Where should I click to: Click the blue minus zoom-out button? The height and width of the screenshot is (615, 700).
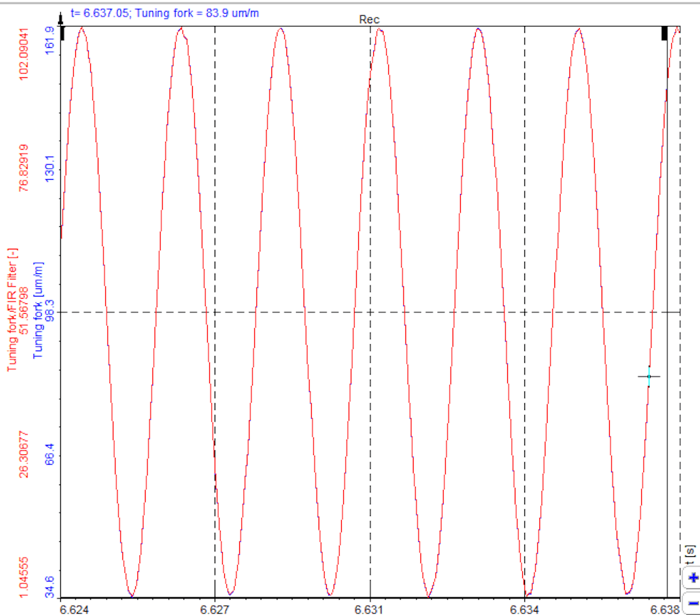(692, 603)
